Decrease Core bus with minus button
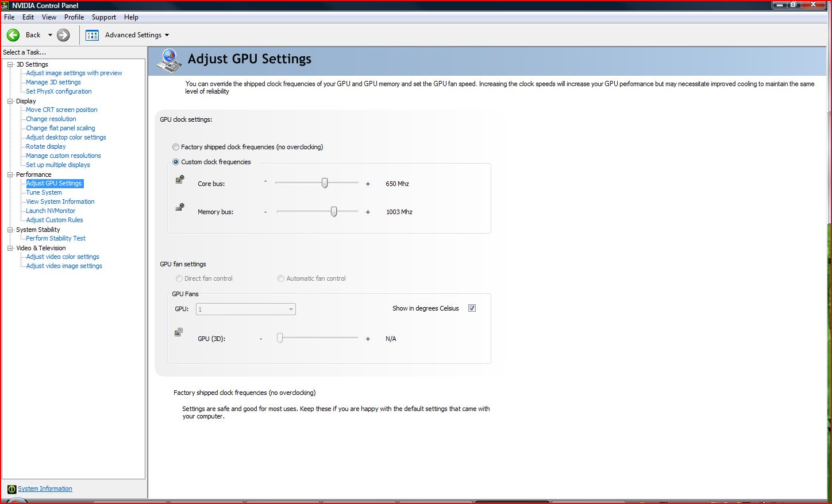This screenshot has width=832, height=504. (x=265, y=181)
